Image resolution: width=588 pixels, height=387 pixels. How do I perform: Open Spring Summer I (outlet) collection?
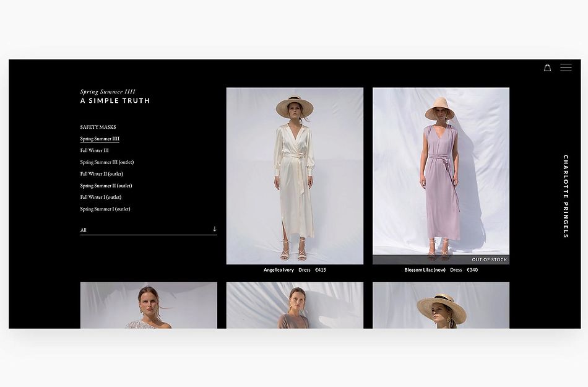[x=105, y=209]
